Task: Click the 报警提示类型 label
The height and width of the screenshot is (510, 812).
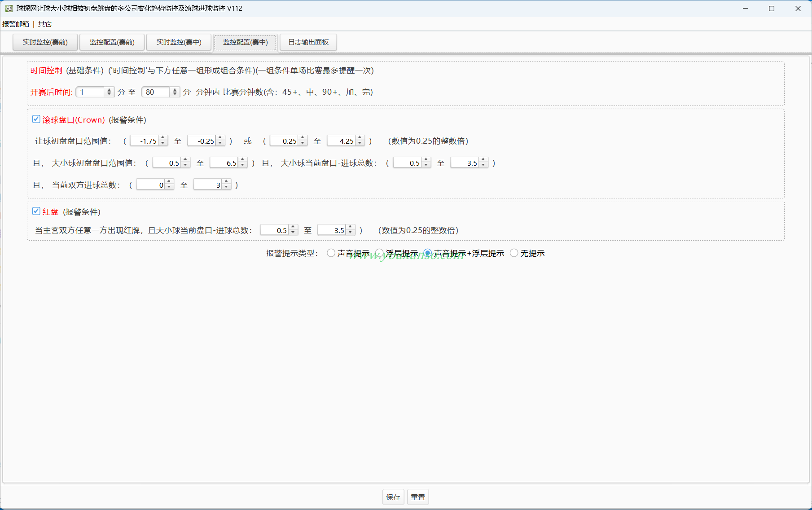Action: coord(292,253)
